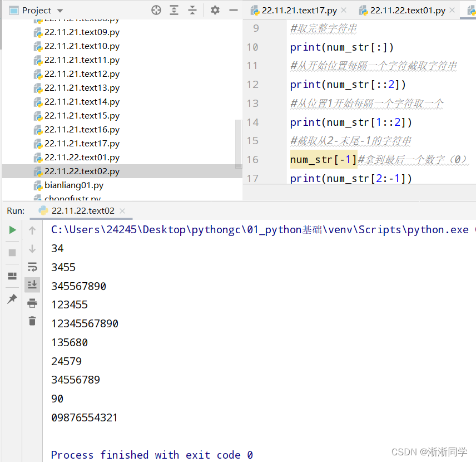The width and height of the screenshot is (476, 462).
Task: Select 22.11.21.text12.py in Project tree
Action: [x=82, y=74]
